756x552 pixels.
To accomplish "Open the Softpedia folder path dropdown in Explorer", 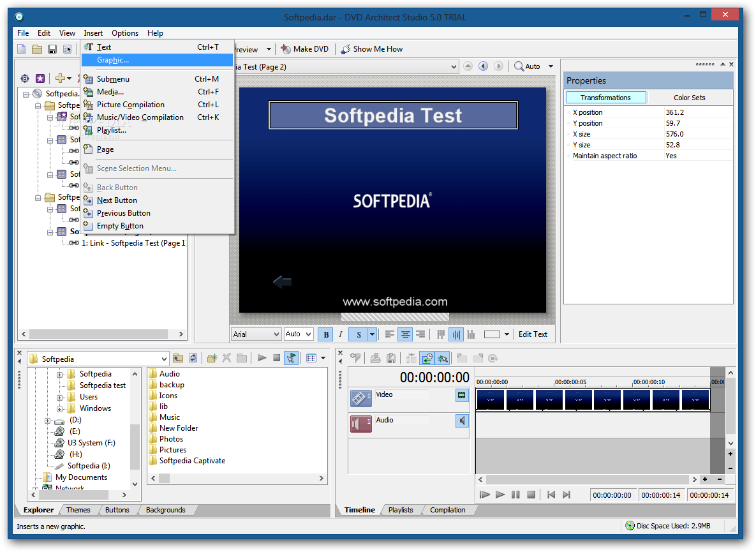I will click(165, 359).
